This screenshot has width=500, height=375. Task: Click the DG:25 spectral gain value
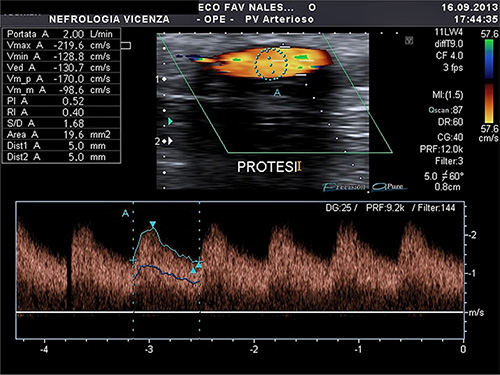[338, 208]
